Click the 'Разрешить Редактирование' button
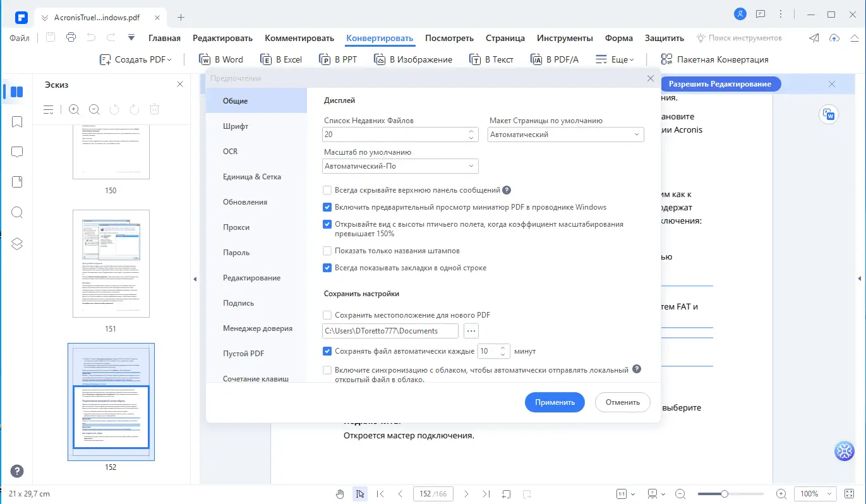Screen dimensions: 866x504 coord(720,84)
